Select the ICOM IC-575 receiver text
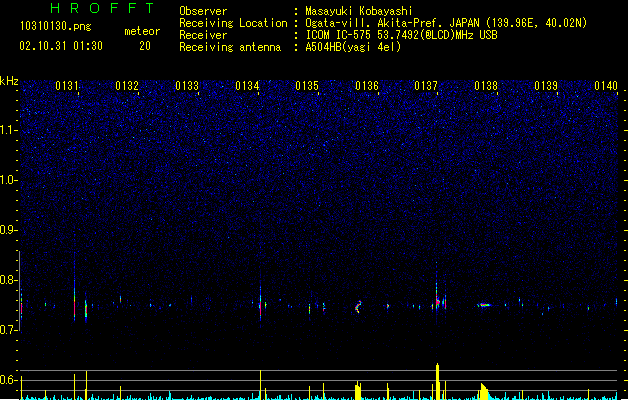 402,35
